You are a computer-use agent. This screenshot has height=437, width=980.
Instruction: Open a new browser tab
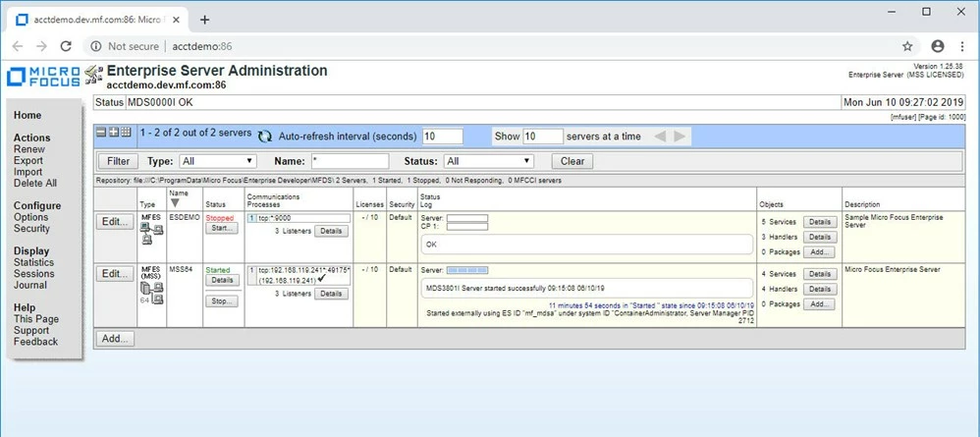tap(204, 20)
